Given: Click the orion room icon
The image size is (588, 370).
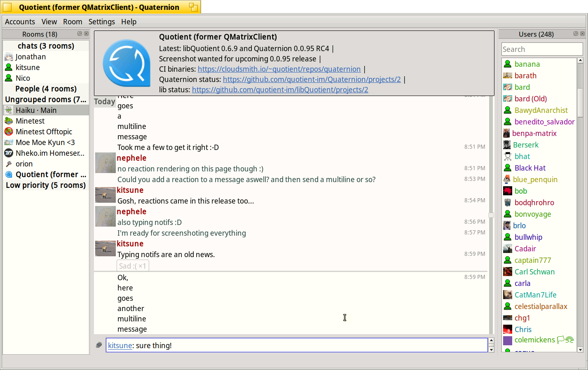Looking at the screenshot, I should tap(9, 164).
